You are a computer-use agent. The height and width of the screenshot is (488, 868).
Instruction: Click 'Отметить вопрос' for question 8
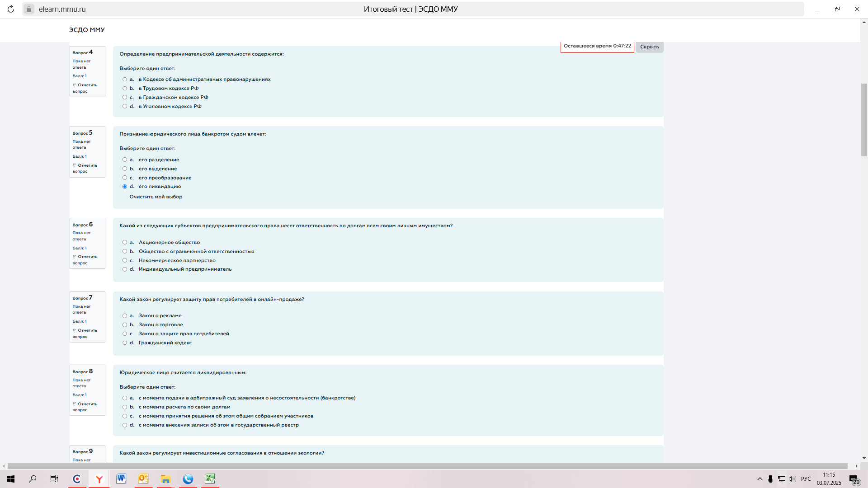85,407
